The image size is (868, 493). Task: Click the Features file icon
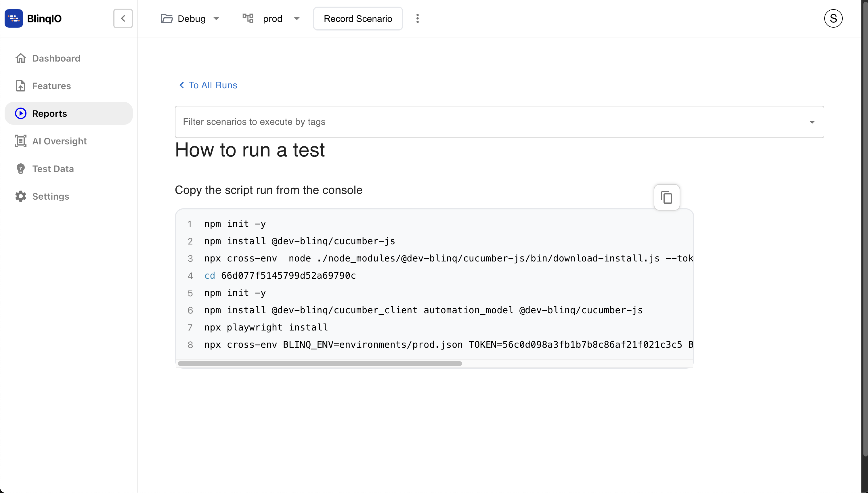(x=21, y=86)
